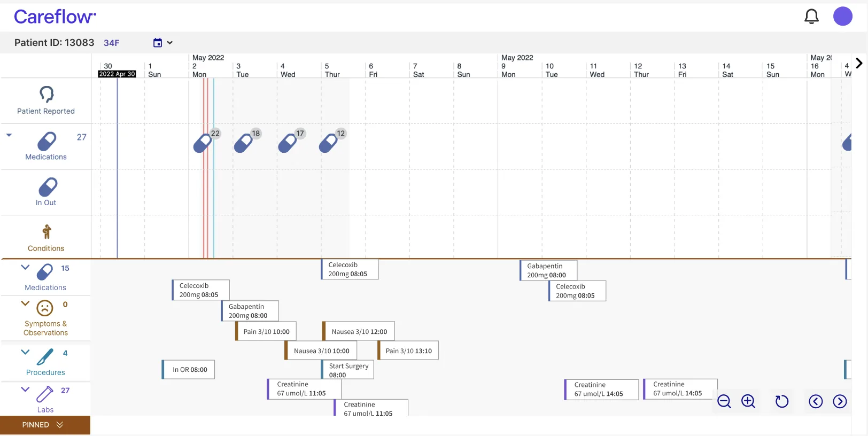Click the Conditions label
This screenshot has width=868, height=436.
click(x=46, y=248)
